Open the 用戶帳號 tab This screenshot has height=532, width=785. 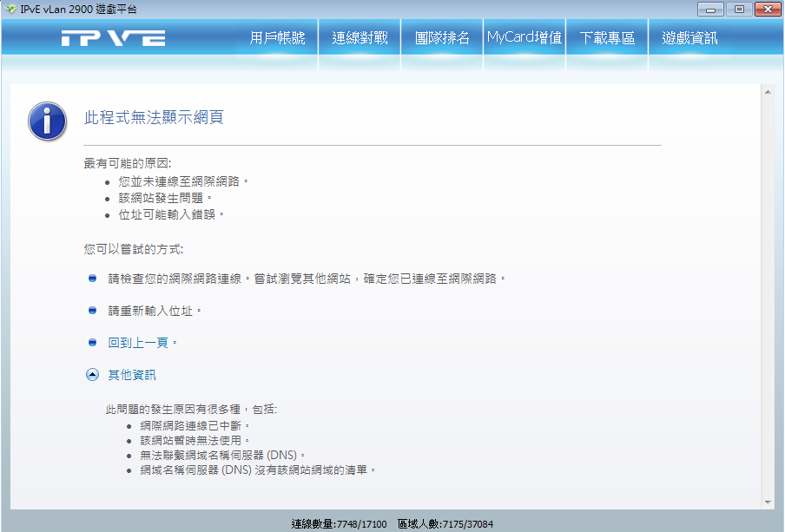point(277,38)
